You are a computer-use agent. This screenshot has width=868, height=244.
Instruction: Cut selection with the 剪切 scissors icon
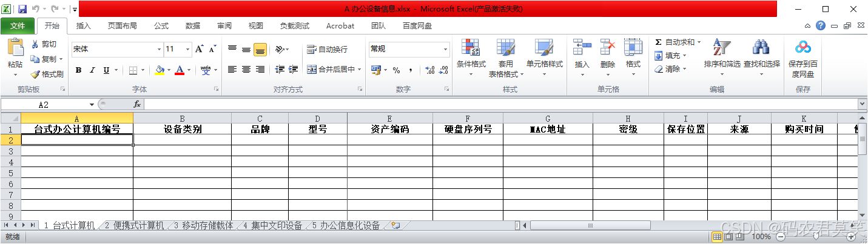pyautogui.click(x=35, y=44)
